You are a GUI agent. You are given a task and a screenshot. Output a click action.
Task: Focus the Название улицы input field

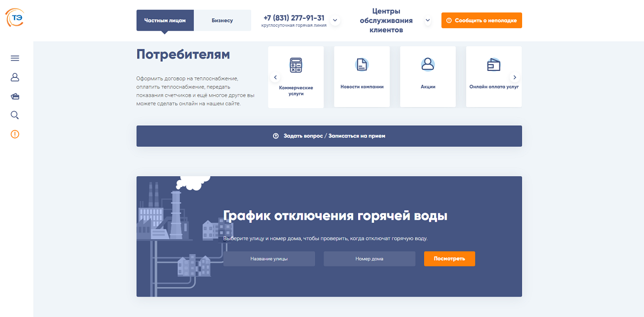click(x=269, y=258)
